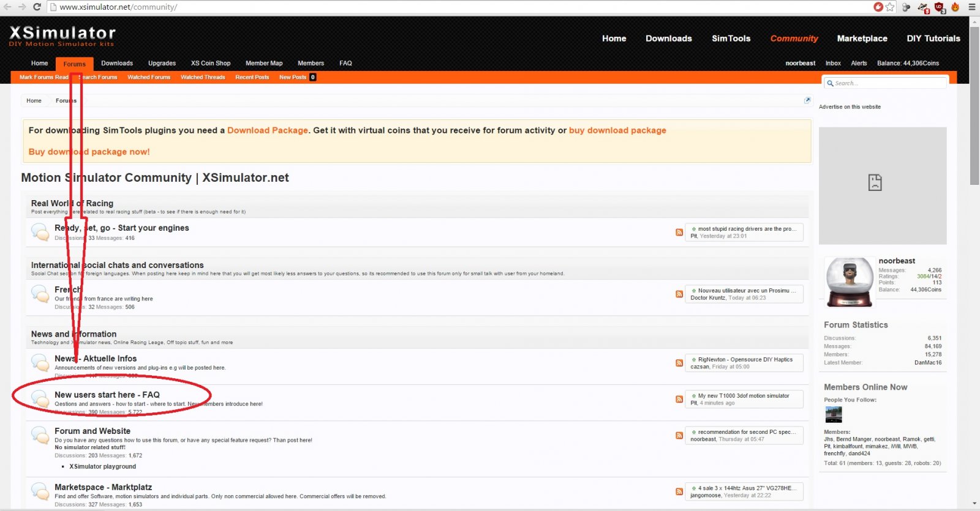Click the flame extension icon
Screen dimensions: 980x511
(955, 7)
